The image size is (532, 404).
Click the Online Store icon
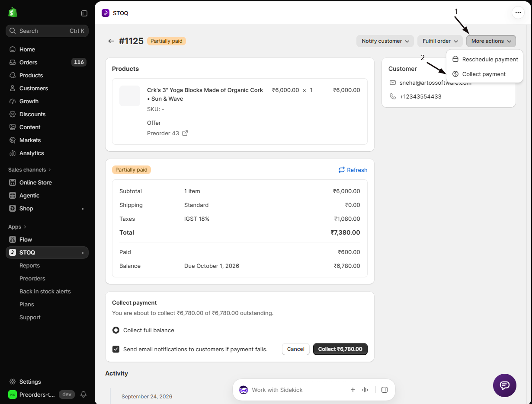[x=13, y=182]
